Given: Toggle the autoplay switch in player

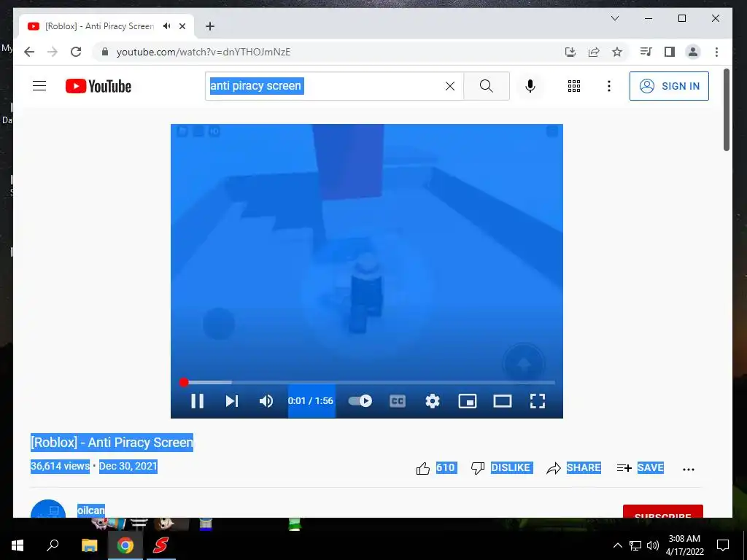Looking at the screenshot, I should click(x=360, y=401).
